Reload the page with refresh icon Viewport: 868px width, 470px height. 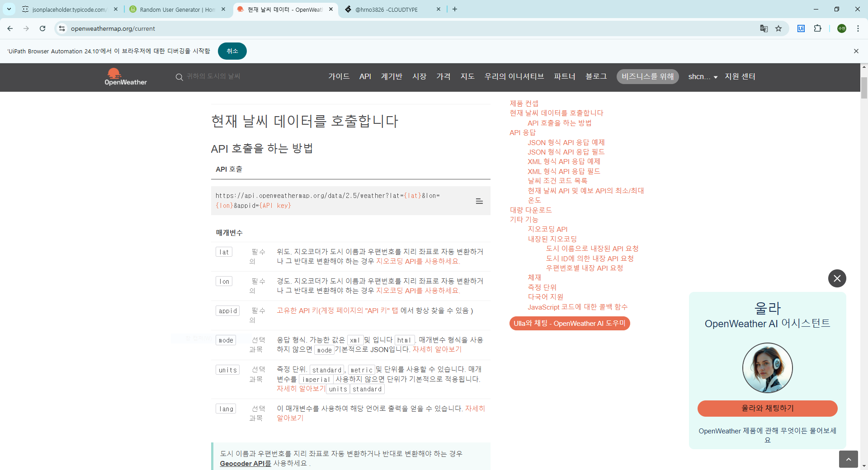[x=42, y=28]
